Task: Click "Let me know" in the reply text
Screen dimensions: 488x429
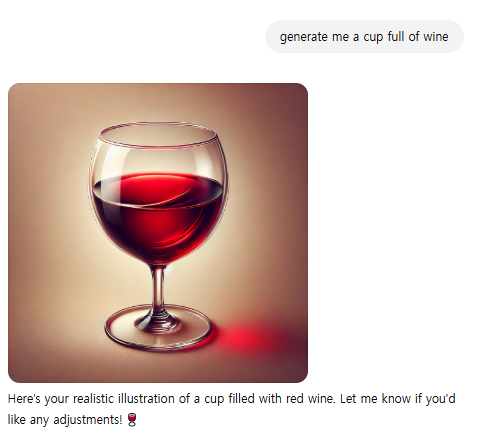Action: (375, 399)
